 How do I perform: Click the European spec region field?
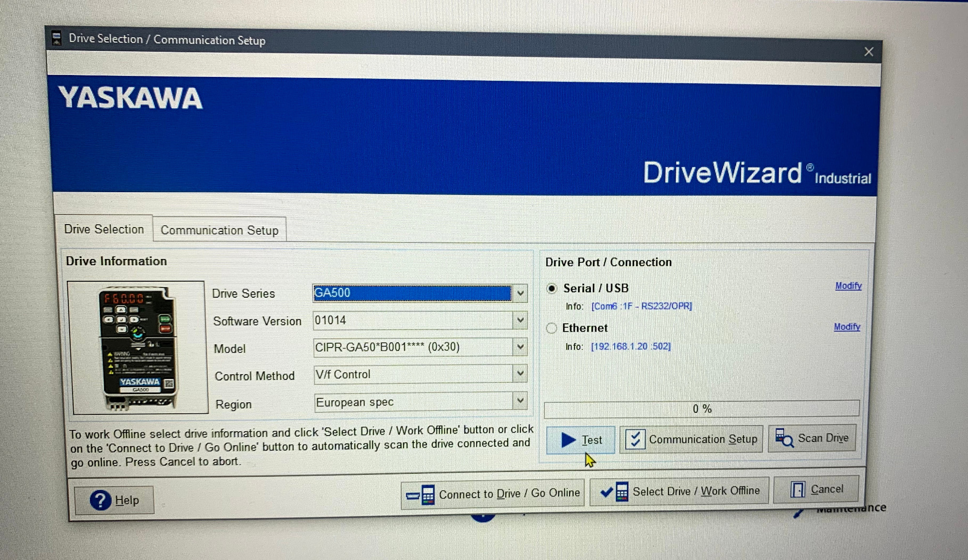point(413,402)
